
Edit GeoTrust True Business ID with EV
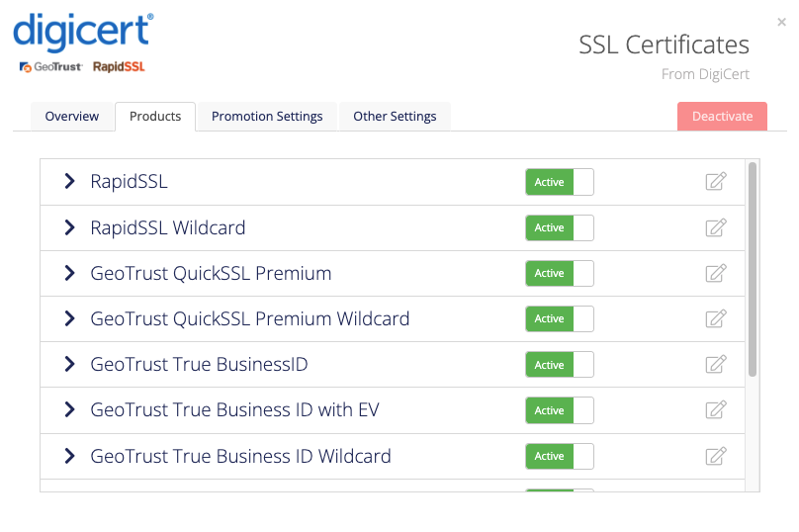click(715, 409)
